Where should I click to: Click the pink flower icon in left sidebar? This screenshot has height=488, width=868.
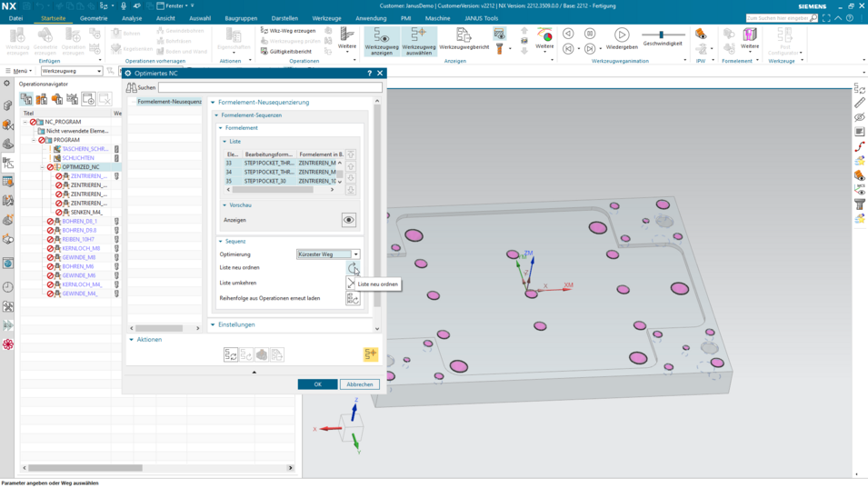8,344
